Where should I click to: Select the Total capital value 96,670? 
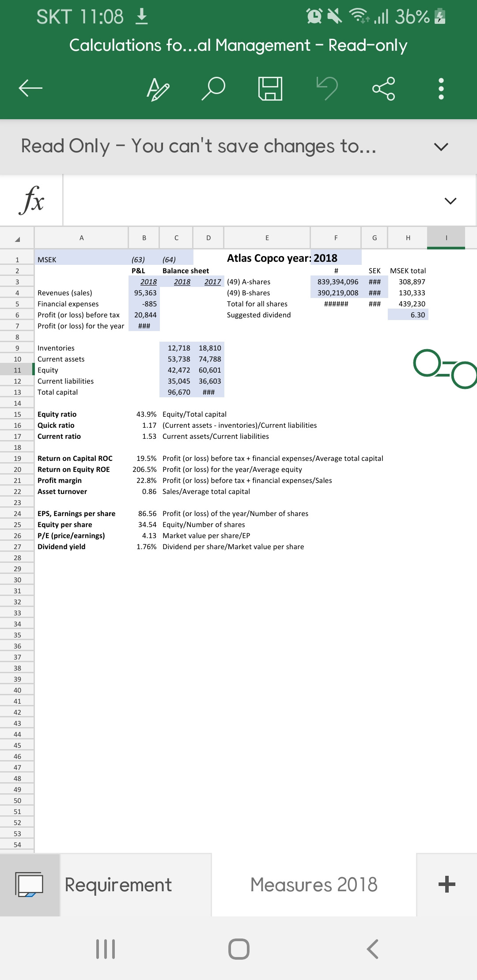tap(176, 392)
